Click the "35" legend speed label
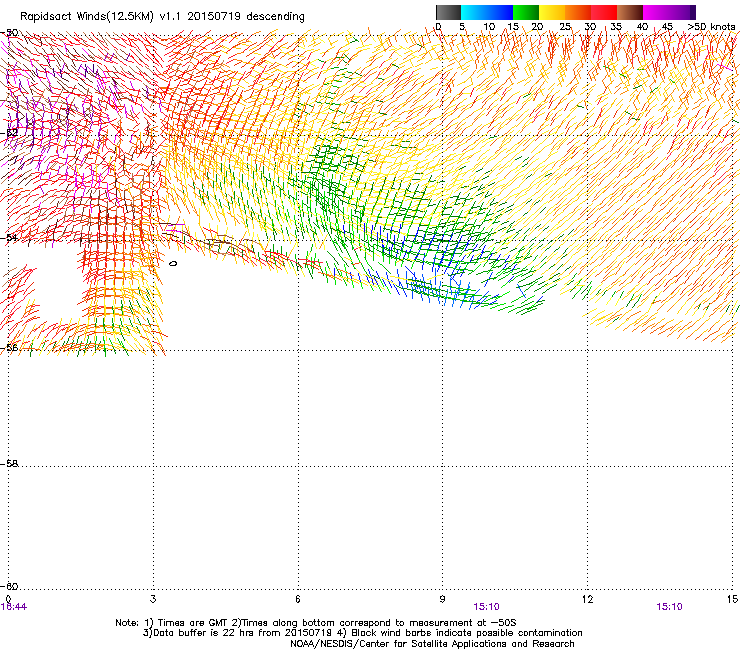740x650 pixels. click(616, 26)
